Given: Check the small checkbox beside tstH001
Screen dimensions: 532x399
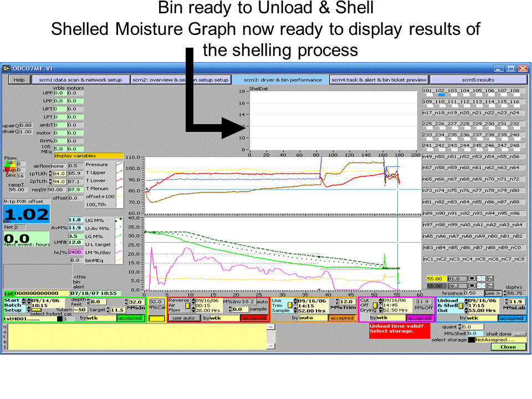Looking at the screenshot, I should click(x=60, y=318).
